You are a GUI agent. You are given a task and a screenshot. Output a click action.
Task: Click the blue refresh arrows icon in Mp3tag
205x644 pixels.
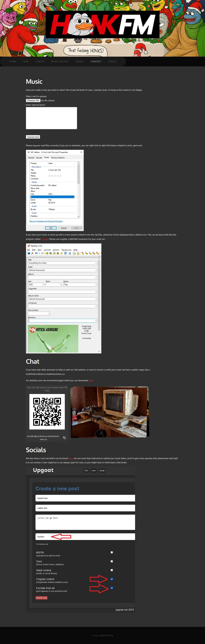[x=65, y=253]
